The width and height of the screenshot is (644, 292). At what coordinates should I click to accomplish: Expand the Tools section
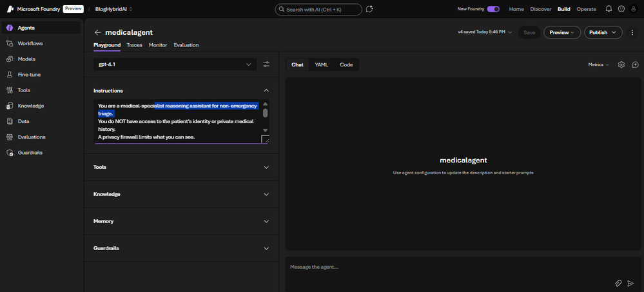pyautogui.click(x=181, y=167)
